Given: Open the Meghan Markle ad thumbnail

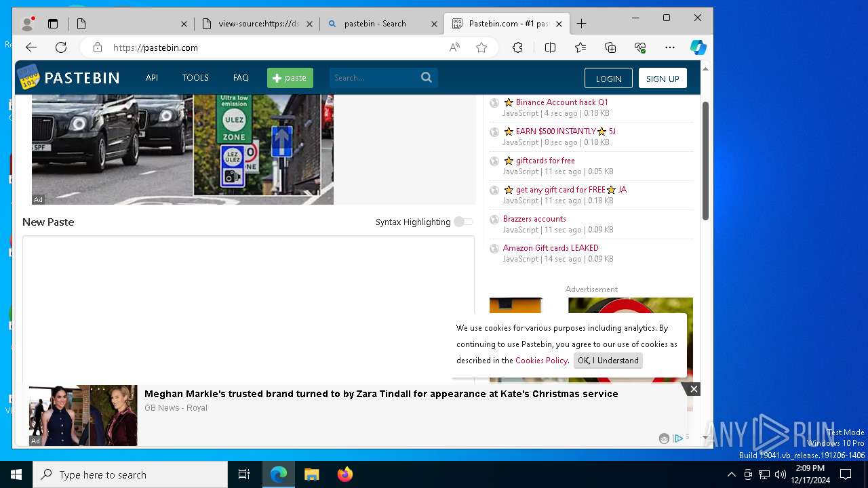Looking at the screenshot, I should coord(83,415).
